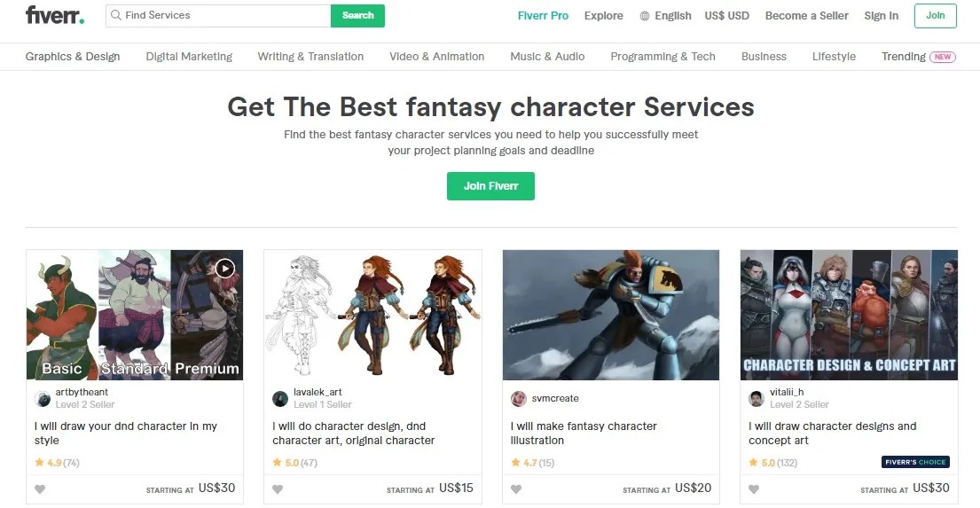Click the Fiverr Pro link
This screenshot has width=980, height=508.
coord(543,16)
